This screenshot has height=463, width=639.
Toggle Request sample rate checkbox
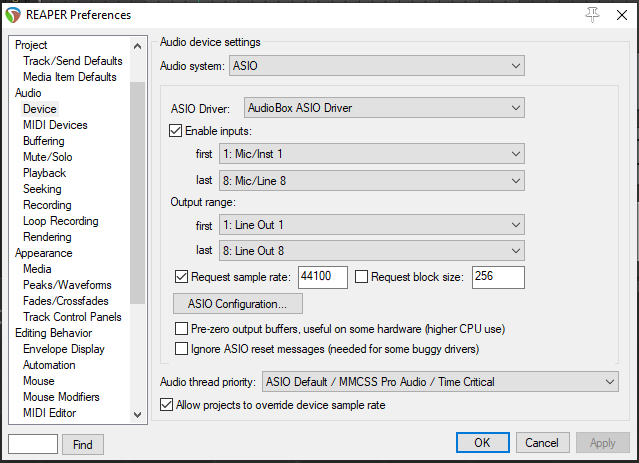[181, 277]
